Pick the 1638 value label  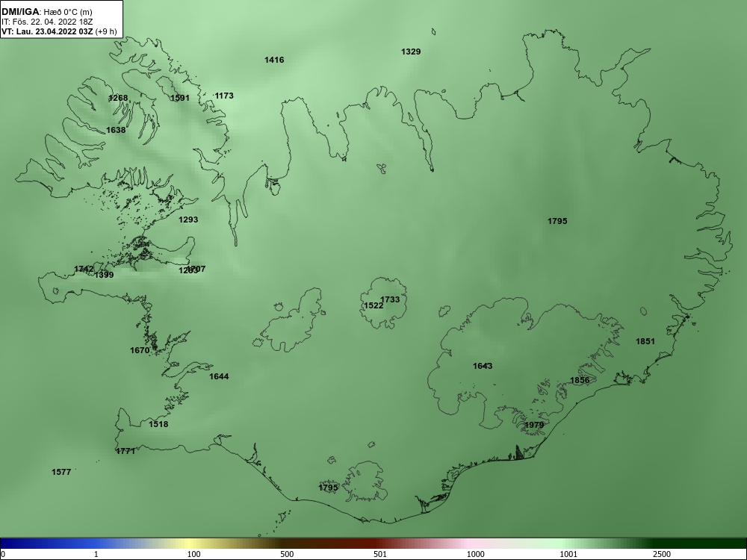click(116, 130)
